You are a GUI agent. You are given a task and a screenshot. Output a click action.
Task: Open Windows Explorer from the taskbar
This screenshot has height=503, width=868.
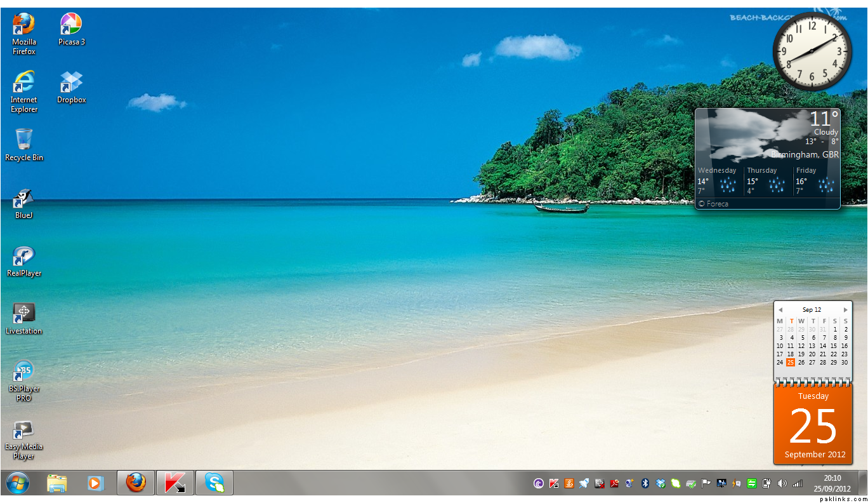click(x=57, y=483)
